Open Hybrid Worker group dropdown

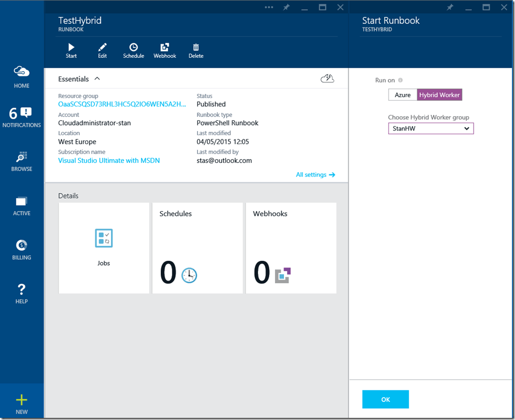coord(431,128)
